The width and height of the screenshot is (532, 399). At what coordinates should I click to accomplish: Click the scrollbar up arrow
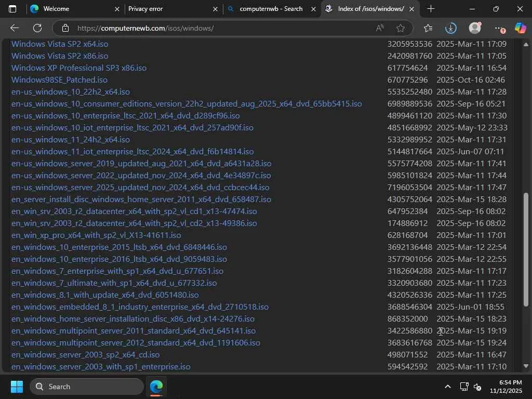coord(526,45)
